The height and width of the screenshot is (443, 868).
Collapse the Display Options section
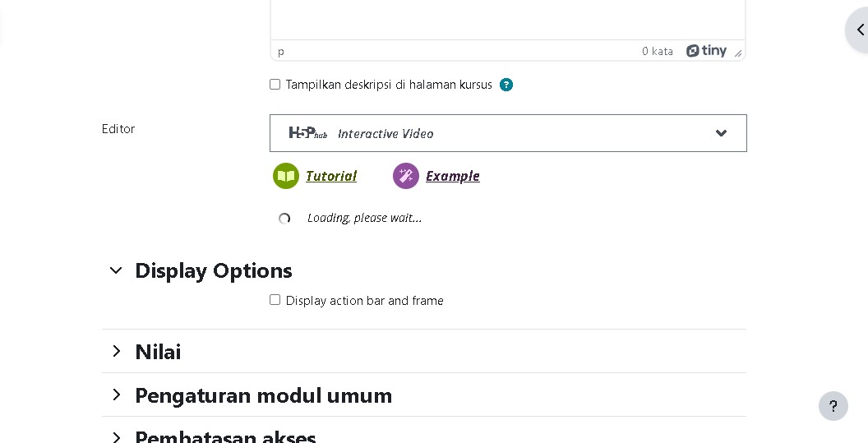[x=116, y=270]
